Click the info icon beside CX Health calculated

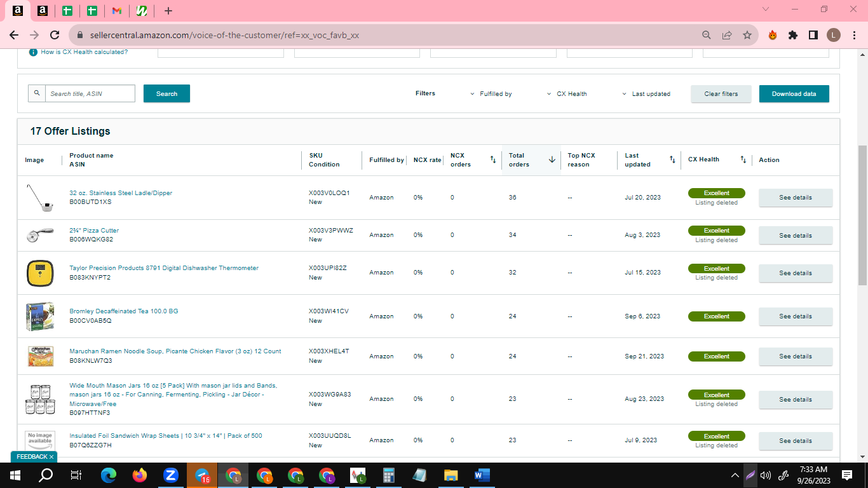(33, 52)
